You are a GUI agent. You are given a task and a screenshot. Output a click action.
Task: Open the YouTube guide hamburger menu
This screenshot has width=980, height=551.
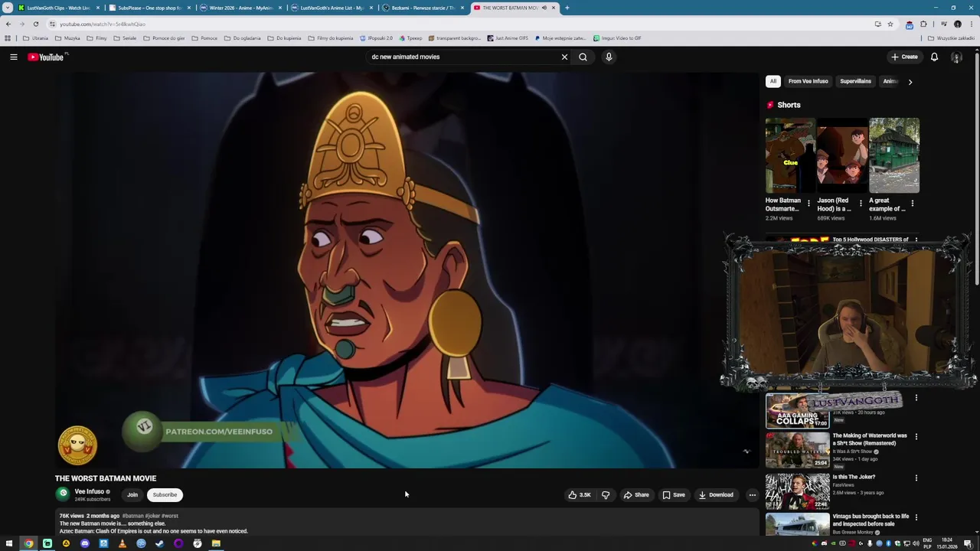tap(13, 57)
